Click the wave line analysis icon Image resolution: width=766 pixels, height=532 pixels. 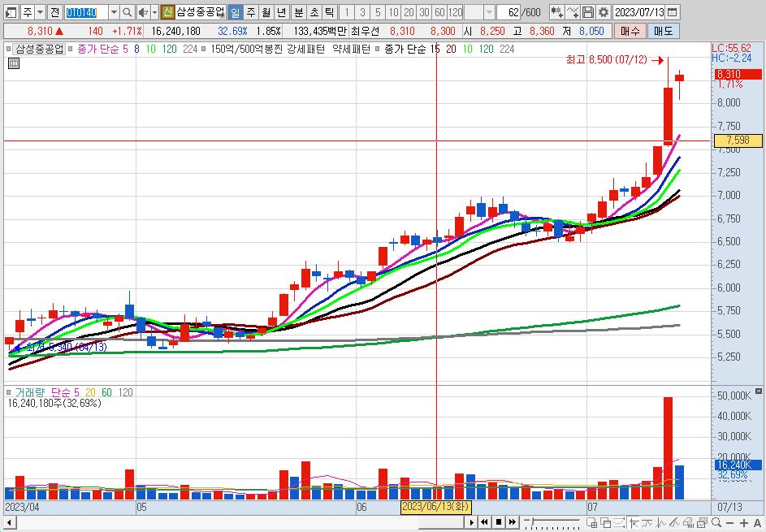[x=660, y=523]
